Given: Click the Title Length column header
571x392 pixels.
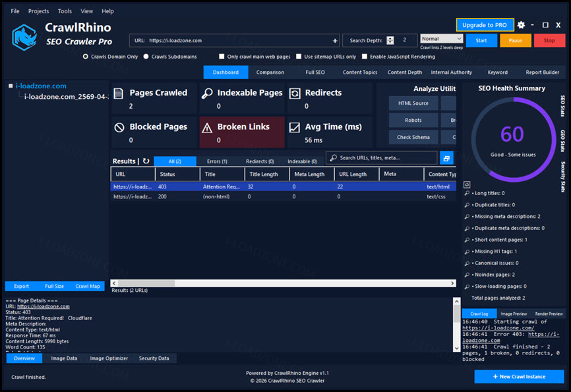Looking at the screenshot, I should (x=266, y=175).
